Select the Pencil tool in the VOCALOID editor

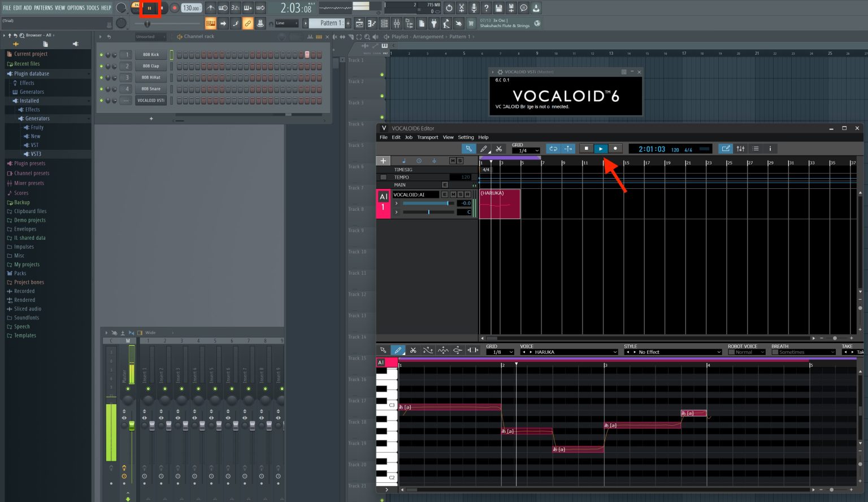[x=484, y=149]
